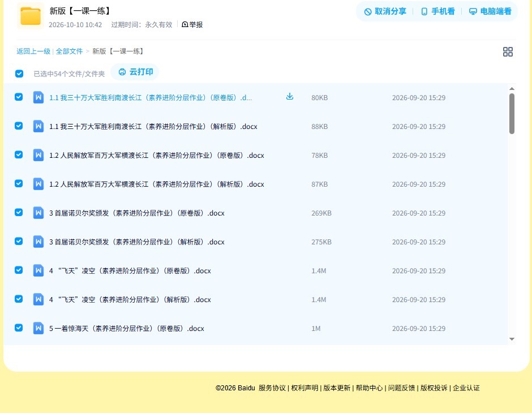Click the file list vertical scrollbar thumb
532x413 pixels.
coord(512,114)
